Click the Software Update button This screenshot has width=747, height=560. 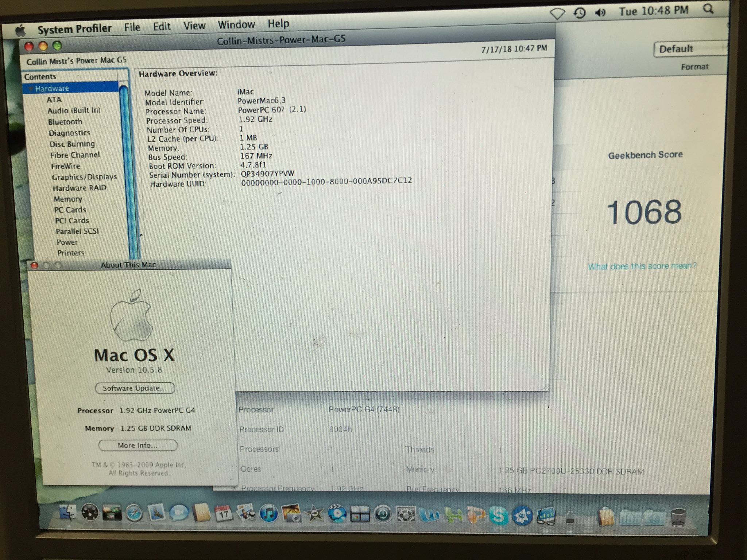(135, 388)
